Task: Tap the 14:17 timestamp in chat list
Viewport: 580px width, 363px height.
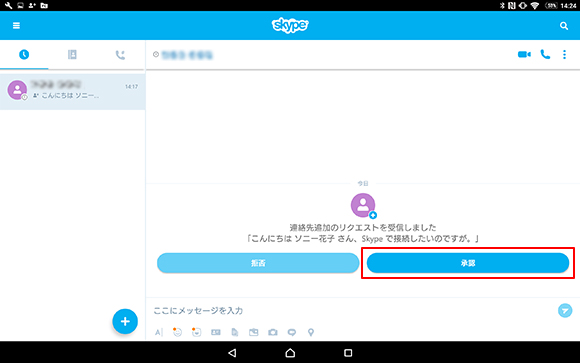Action: (x=131, y=87)
